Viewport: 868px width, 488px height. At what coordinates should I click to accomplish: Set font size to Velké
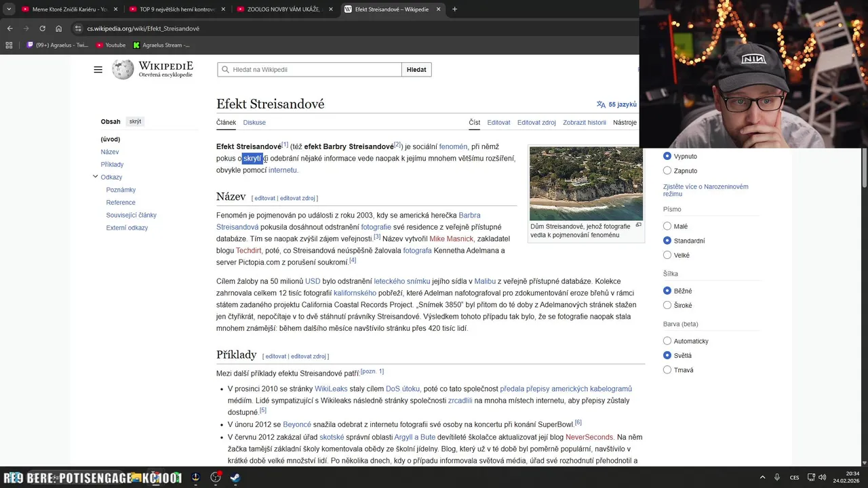click(667, 256)
